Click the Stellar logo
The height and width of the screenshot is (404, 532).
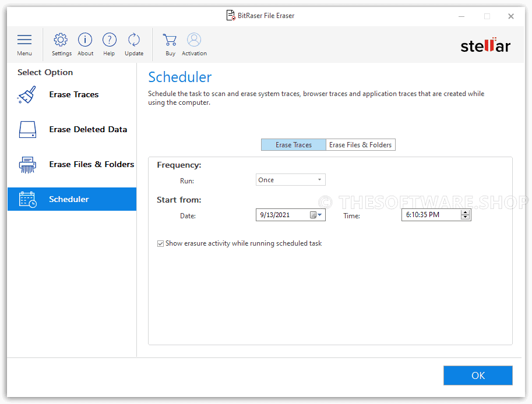tap(485, 45)
